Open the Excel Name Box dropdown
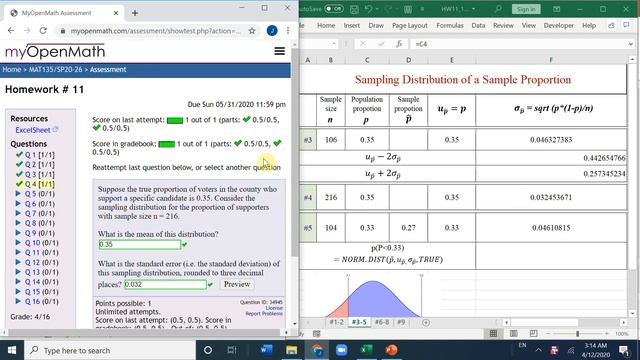Viewport: 640px width, 360px height. click(x=334, y=44)
